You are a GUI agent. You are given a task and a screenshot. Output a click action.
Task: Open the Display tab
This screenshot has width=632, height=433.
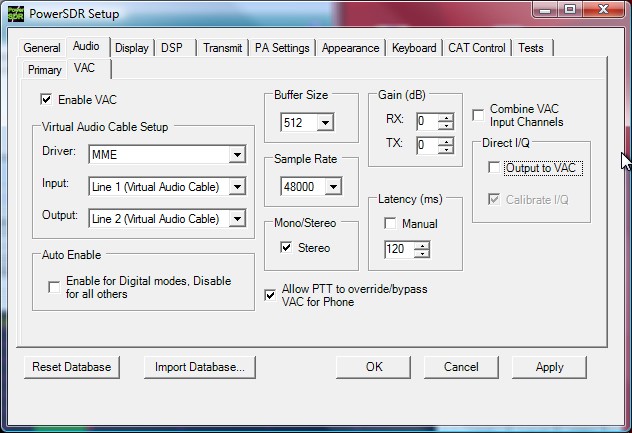[x=132, y=48]
